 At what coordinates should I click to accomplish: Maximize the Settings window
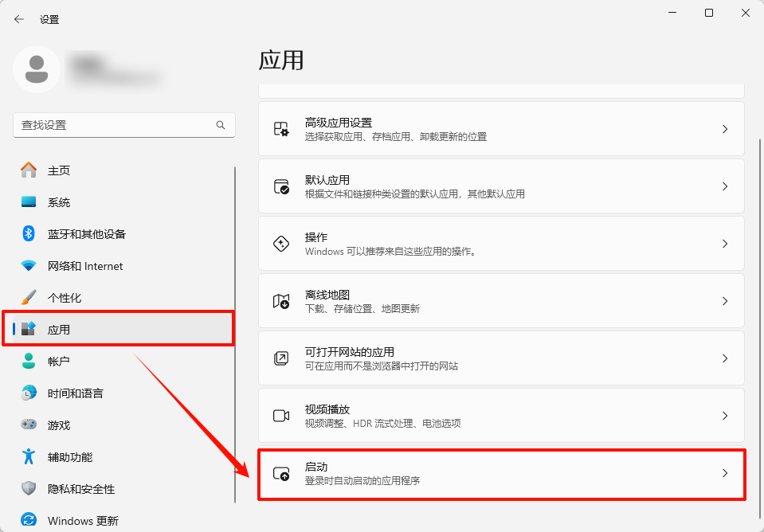coord(709,14)
